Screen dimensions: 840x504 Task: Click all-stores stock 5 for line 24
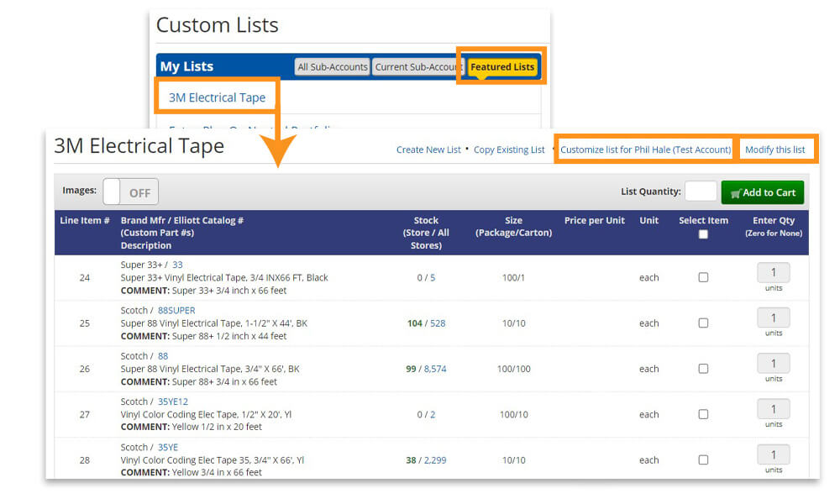(433, 277)
